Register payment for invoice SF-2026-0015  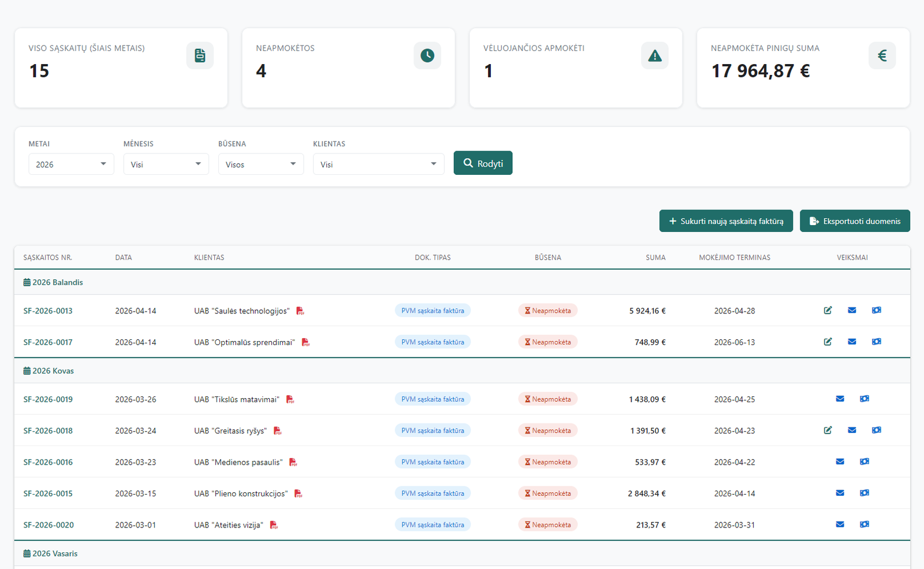point(864,493)
